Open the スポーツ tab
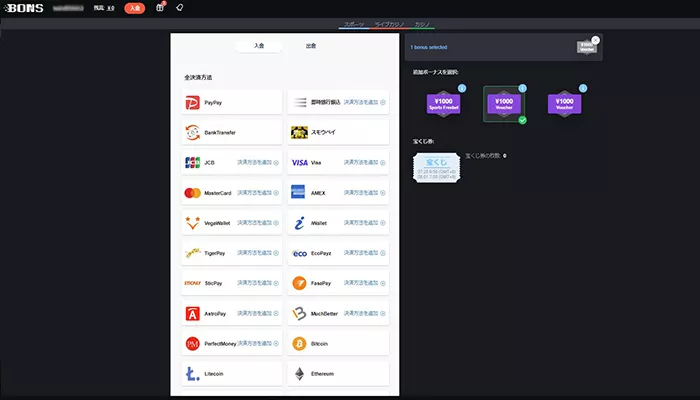700x400 pixels. [354, 25]
